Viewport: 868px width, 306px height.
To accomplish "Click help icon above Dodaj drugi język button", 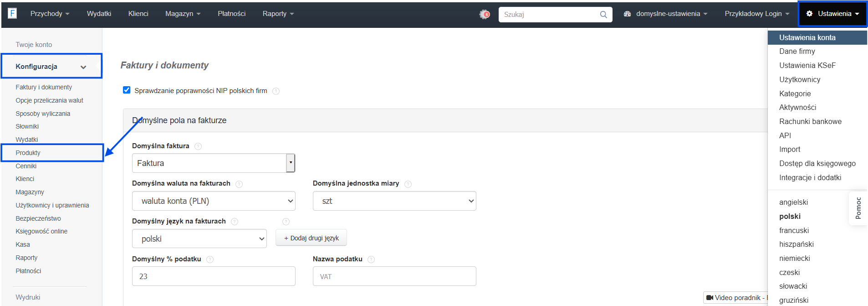I will click(286, 222).
